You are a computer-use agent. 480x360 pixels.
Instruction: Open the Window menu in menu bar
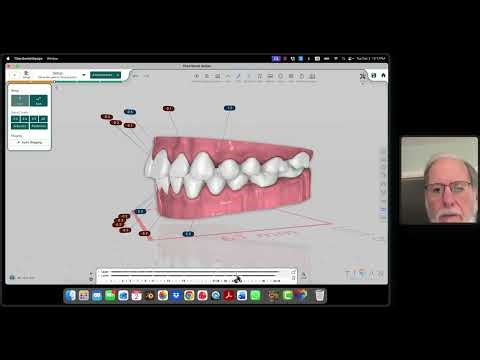(x=52, y=59)
